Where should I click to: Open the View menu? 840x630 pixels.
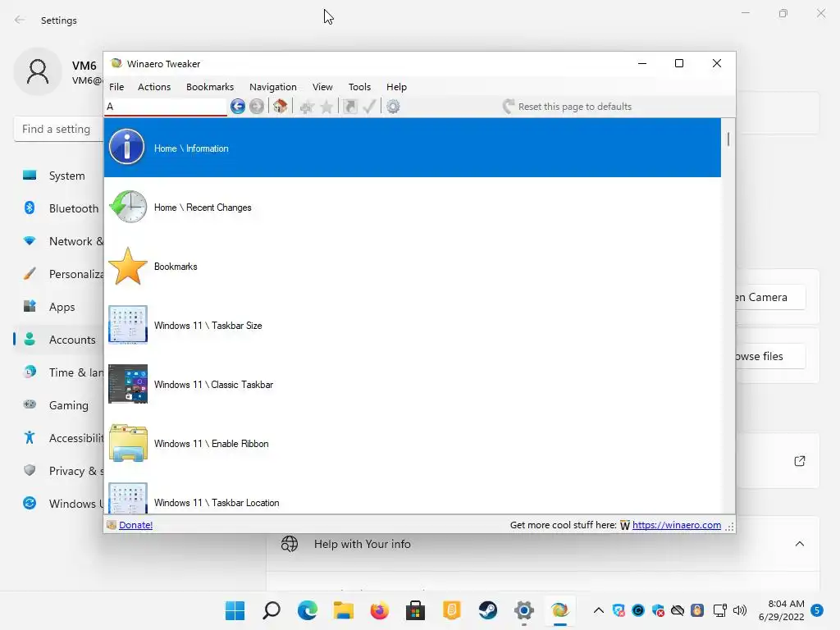(x=322, y=87)
